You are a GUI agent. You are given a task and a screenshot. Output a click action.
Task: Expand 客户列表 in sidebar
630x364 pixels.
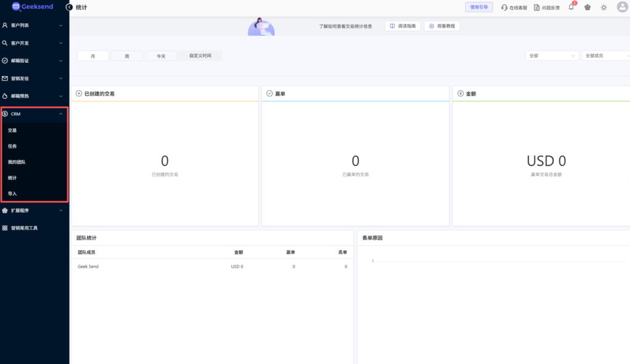[x=34, y=25]
